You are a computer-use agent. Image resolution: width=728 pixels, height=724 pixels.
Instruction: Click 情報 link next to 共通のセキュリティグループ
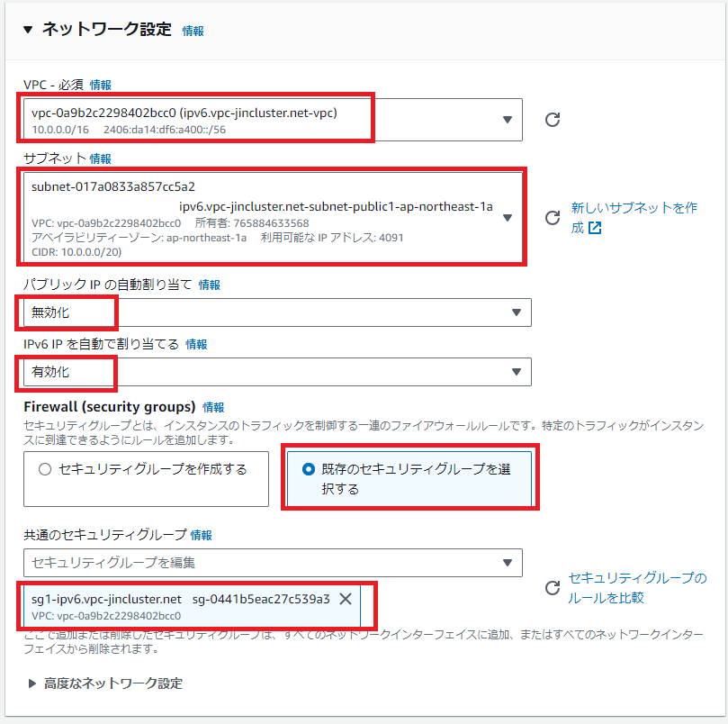(x=201, y=535)
